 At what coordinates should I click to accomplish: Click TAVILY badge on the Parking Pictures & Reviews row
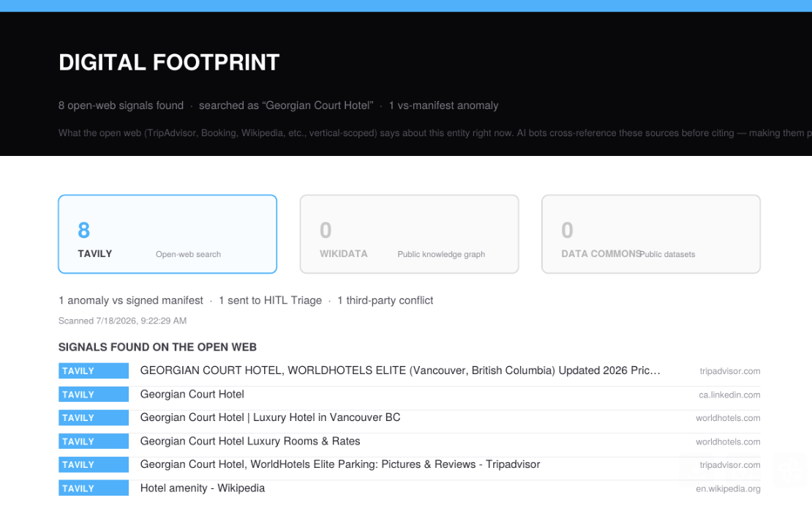(94, 465)
